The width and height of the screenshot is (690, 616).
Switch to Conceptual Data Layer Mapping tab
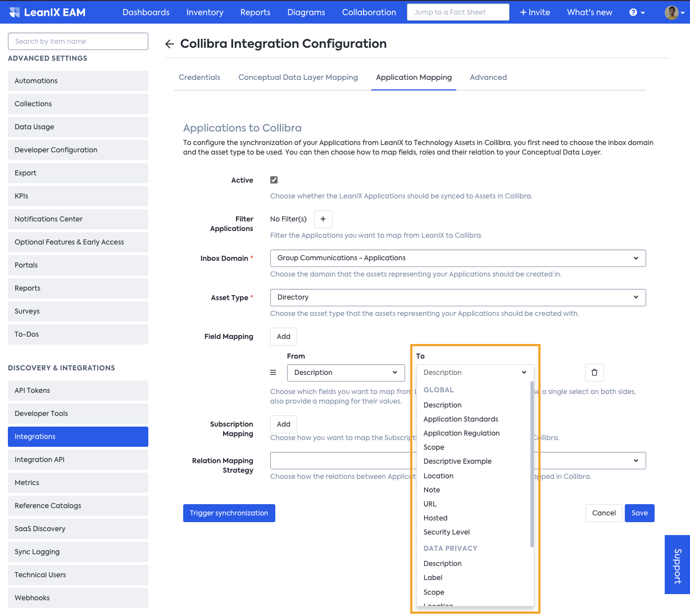click(x=298, y=78)
